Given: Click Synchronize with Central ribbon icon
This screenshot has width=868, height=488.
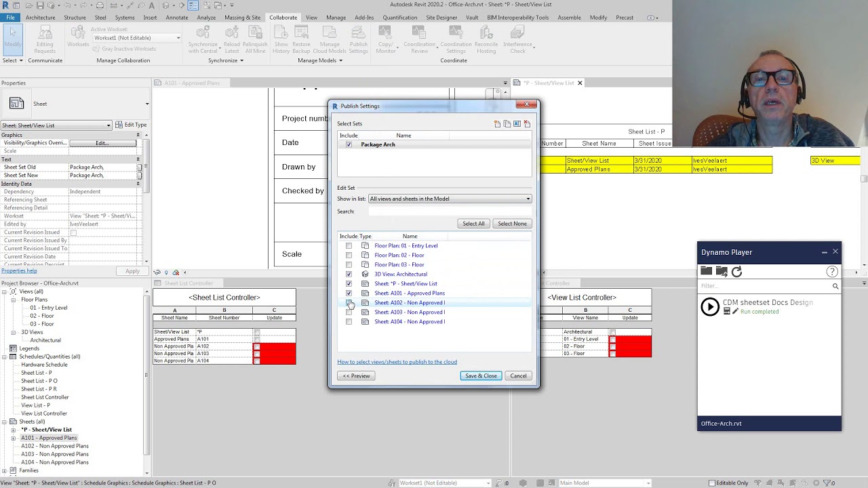Looking at the screenshot, I should 203,41.
